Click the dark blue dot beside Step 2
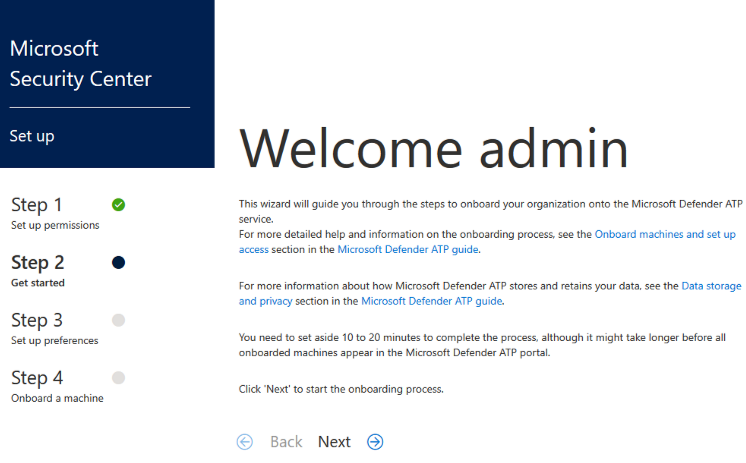 pyautogui.click(x=118, y=262)
